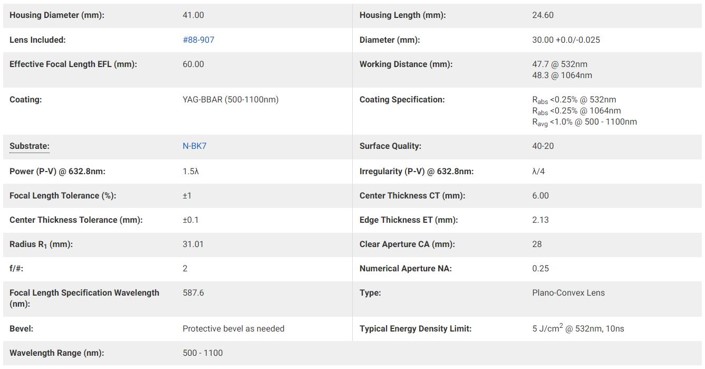705x369 pixels.
Task: Open the N-BK7 substrate link
Action: [194, 146]
